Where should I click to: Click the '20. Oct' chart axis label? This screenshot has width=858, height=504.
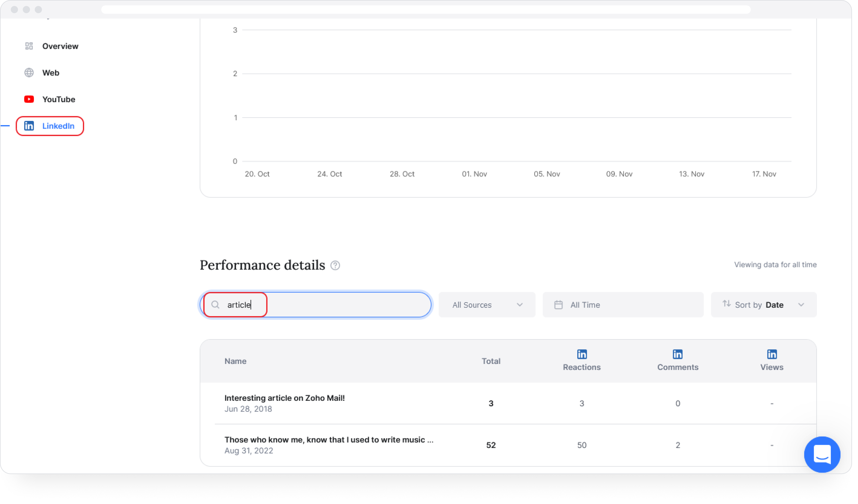click(258, 174)
